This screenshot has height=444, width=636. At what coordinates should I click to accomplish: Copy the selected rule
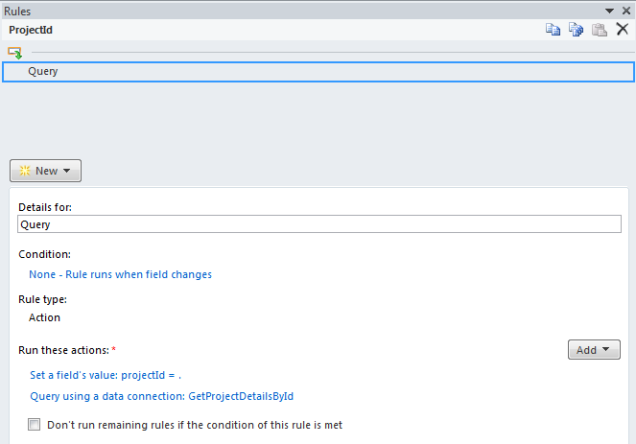tap(553, 30)
